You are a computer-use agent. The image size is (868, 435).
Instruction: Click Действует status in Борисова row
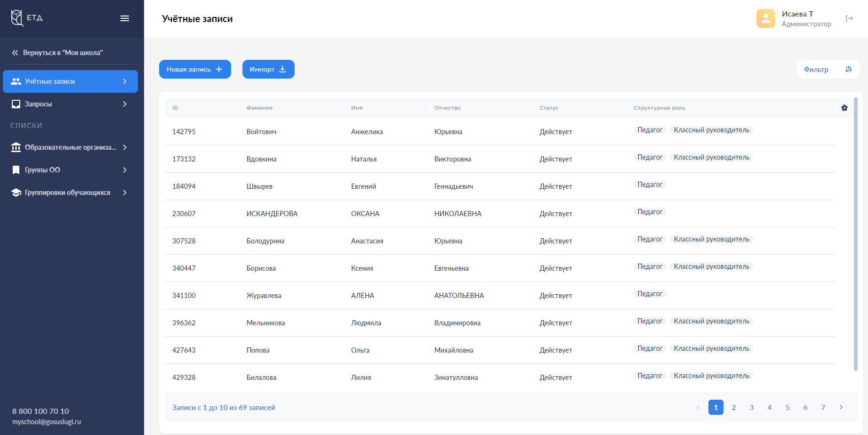[x=555, y=268]
